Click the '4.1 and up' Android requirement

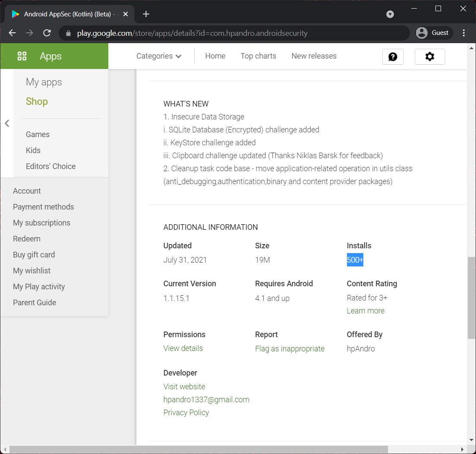(272, 298)
